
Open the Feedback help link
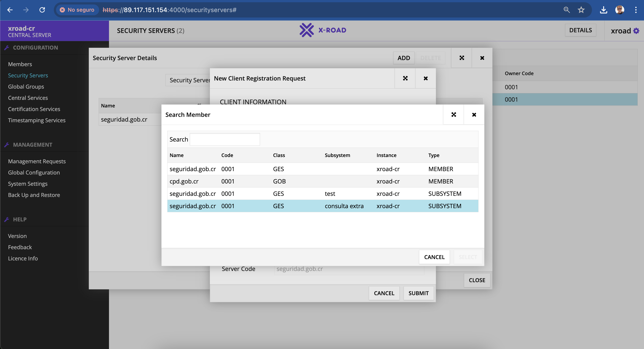pos(20,247)
